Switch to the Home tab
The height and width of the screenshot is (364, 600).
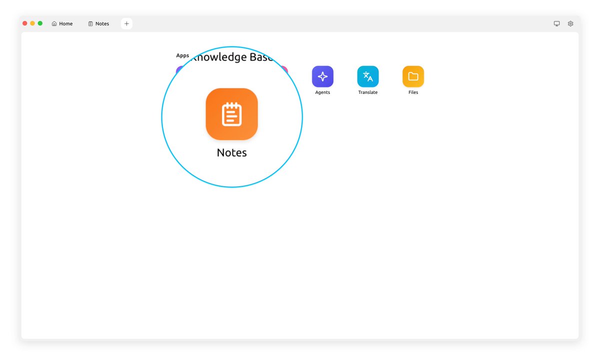coord(62,23)
